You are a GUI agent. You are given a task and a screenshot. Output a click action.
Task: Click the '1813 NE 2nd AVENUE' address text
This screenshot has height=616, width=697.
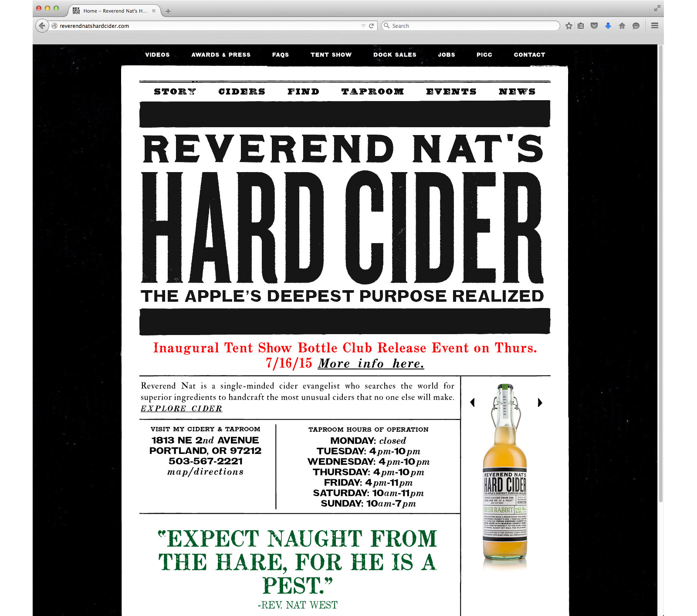(x=205, y=440)
